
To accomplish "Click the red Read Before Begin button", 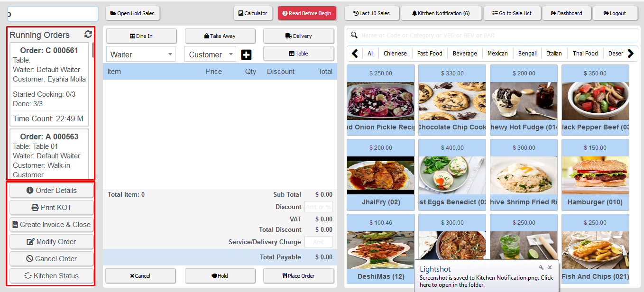I will (307, 13).
